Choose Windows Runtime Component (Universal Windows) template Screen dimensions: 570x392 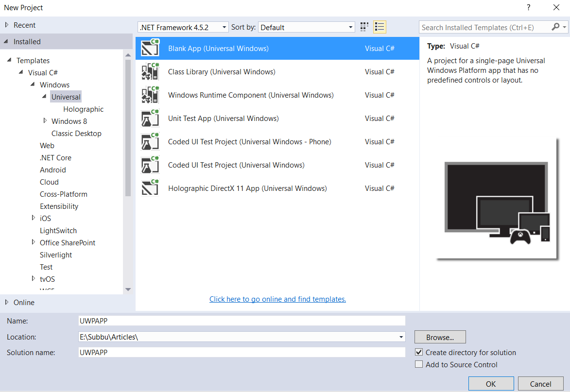277,95
